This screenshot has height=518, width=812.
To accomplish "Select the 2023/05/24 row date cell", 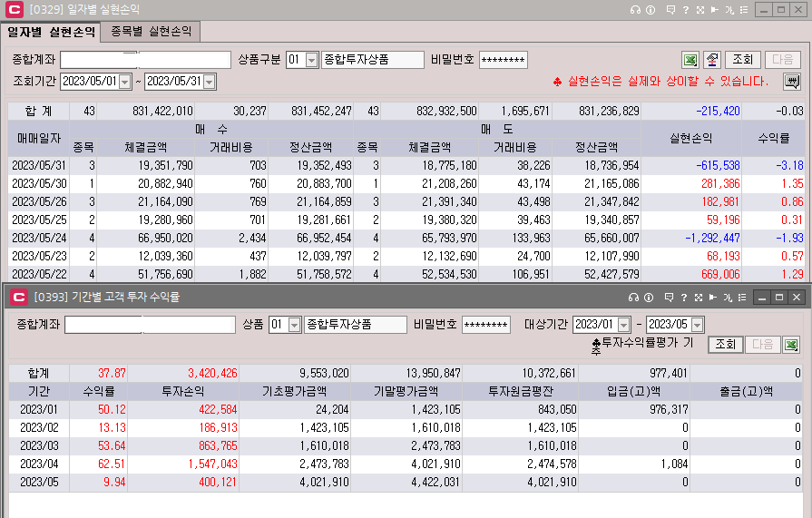I will coord(39,238).
